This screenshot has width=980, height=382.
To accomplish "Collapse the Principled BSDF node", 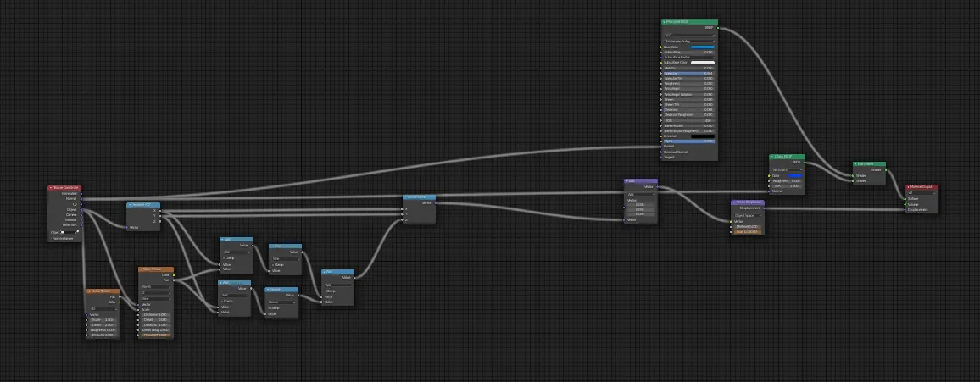I will (664, 22).
